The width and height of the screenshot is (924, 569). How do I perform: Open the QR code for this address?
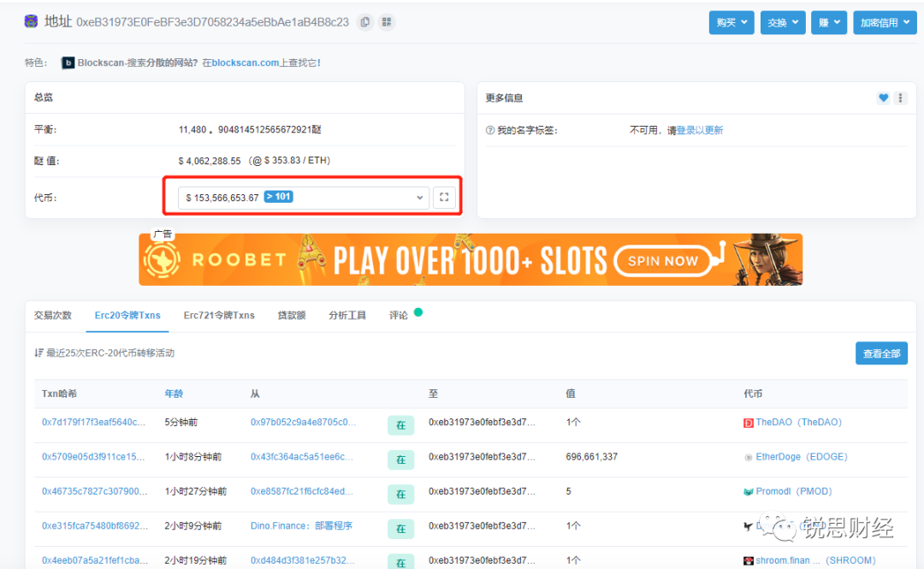[x=386, y=22]
